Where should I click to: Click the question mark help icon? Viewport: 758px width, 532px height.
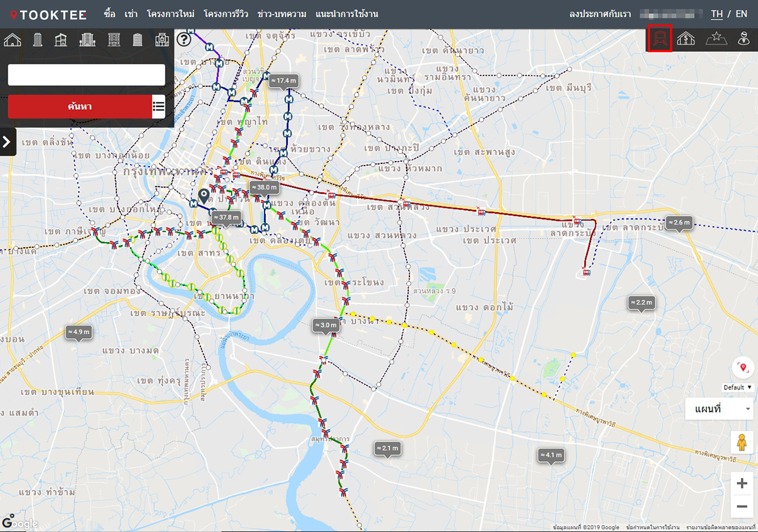coord(184,40)
